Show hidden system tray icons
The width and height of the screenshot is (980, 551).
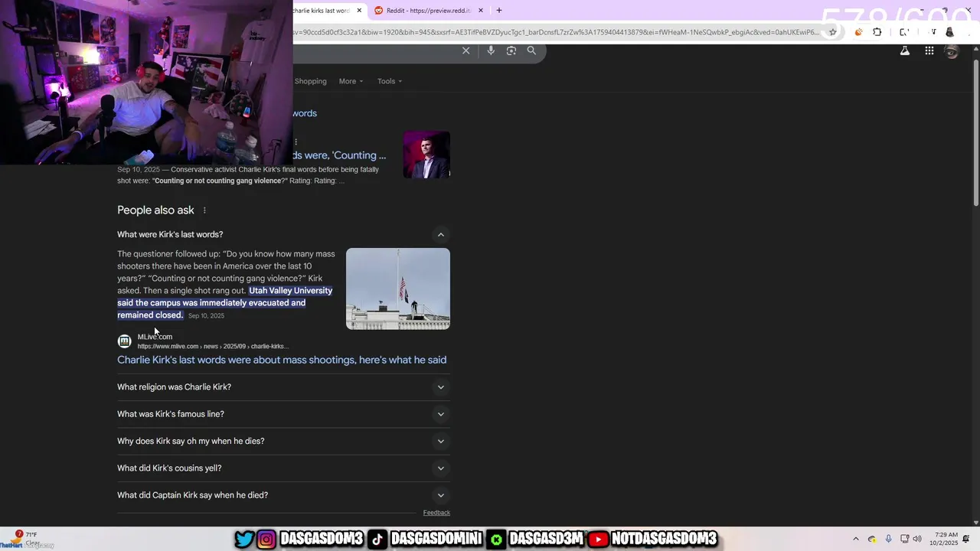(x=856, y=539)
